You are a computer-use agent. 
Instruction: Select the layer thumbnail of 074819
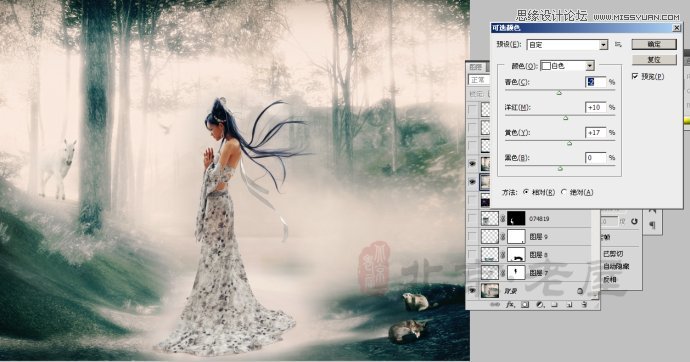pyautogui.click(x=490, y=218)
